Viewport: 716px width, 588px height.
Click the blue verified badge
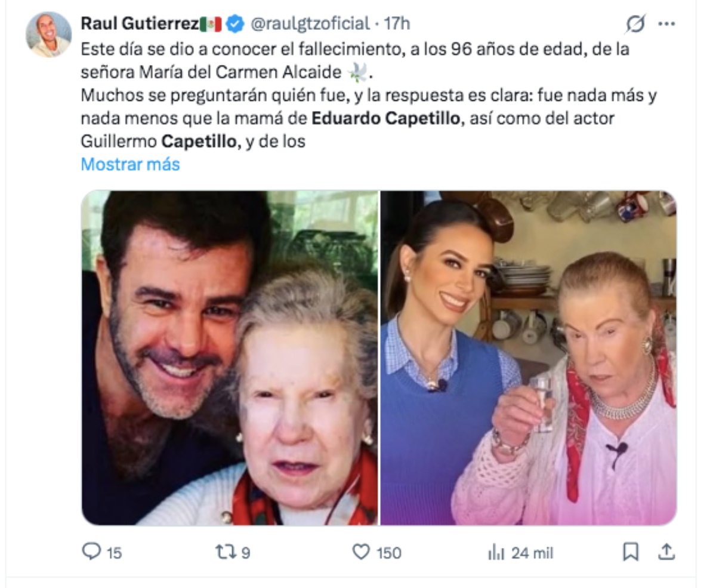pos(235,24)
